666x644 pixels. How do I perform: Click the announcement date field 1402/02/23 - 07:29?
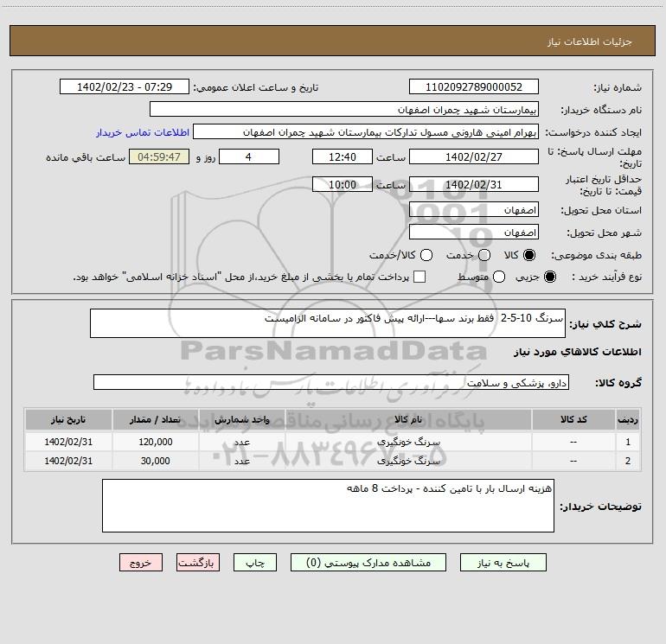click(125, 87)
